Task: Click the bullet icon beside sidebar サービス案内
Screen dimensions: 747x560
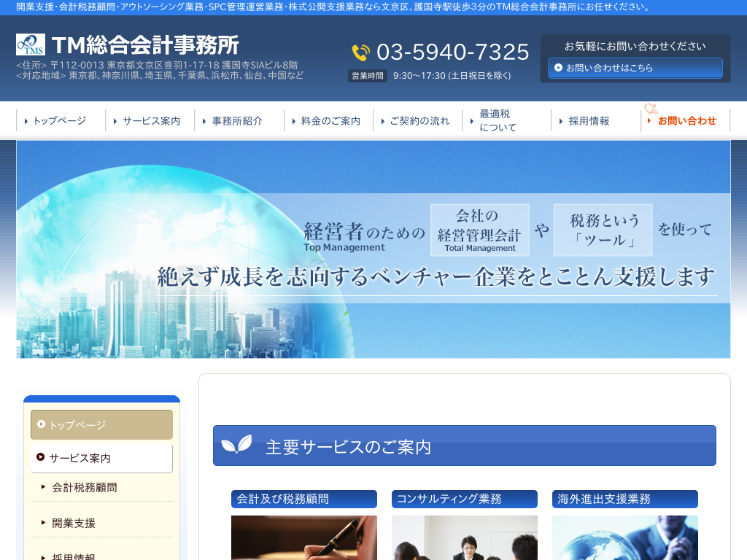Action: [41, 457]
